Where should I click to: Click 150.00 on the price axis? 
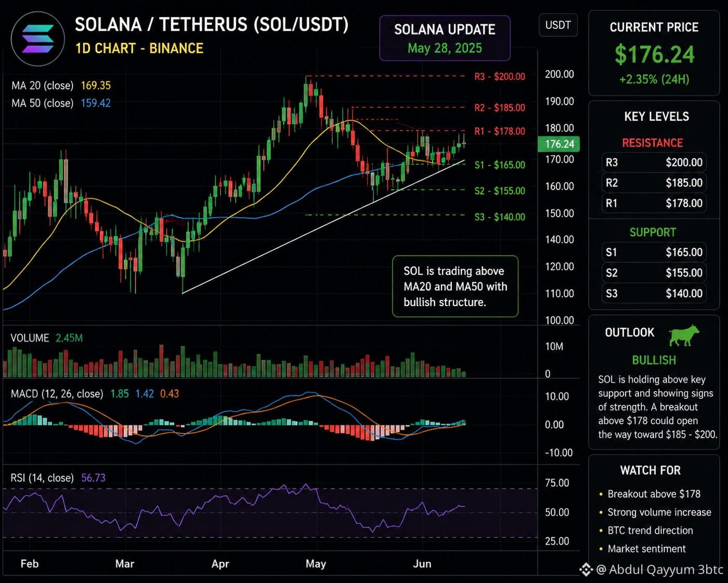559,214
